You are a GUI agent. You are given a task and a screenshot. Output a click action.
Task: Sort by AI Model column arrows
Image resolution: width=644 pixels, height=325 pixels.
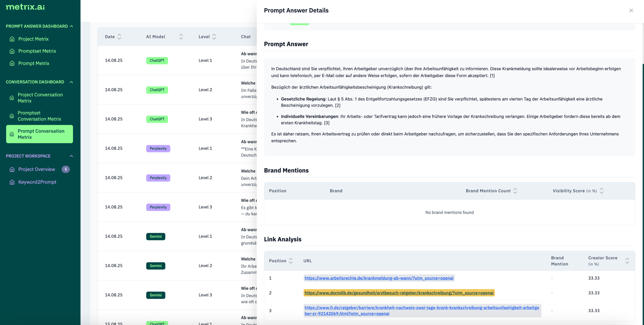point(181,37)
